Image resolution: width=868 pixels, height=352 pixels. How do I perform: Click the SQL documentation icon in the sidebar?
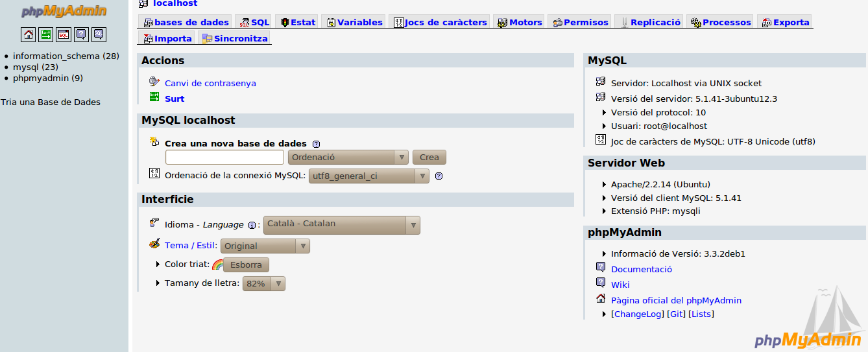[x=99, y=34]
